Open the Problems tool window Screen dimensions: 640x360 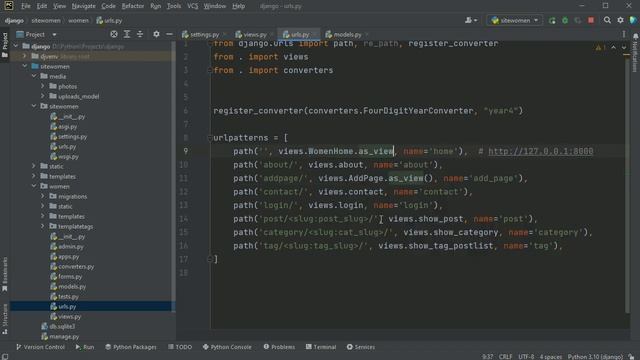279,347
